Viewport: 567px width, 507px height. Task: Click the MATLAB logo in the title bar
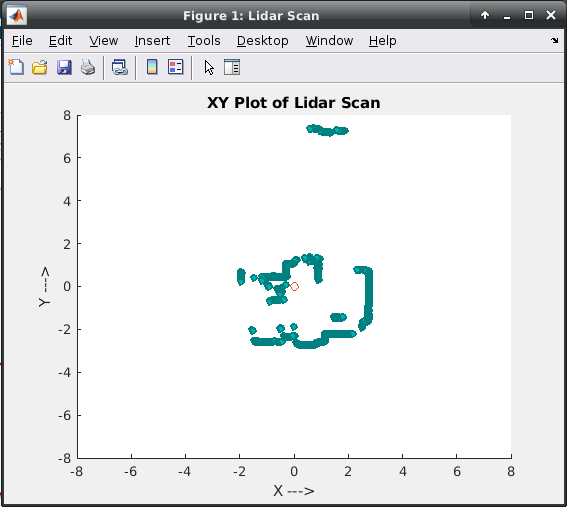pyautogui.click(x=17, y=15)
